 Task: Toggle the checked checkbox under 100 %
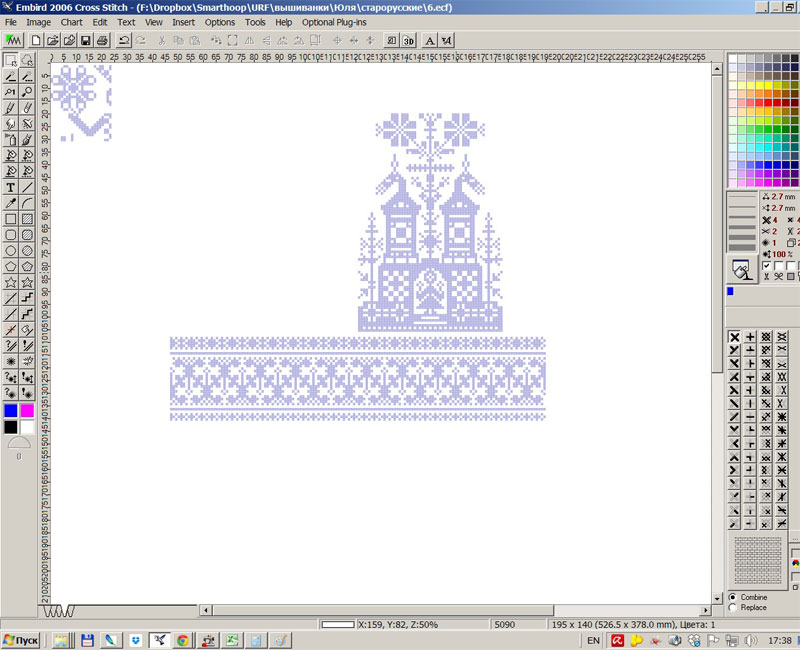click(x=767, y=265)
